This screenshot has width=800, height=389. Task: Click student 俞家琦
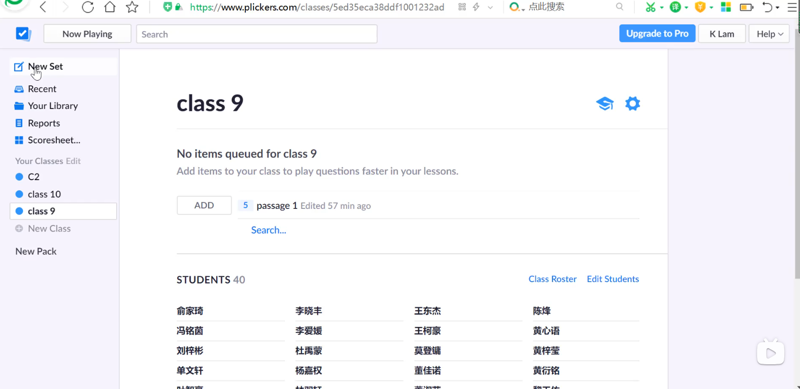[x=190, y=311]
